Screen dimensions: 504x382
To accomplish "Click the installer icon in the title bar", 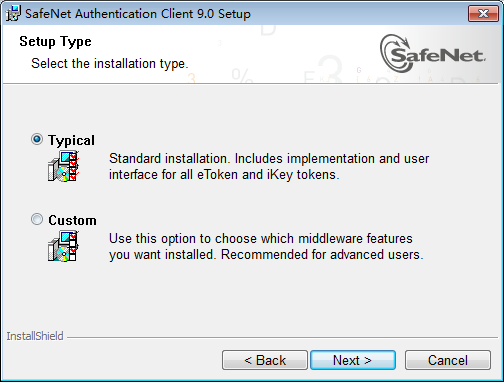I will tap(13, 14).
